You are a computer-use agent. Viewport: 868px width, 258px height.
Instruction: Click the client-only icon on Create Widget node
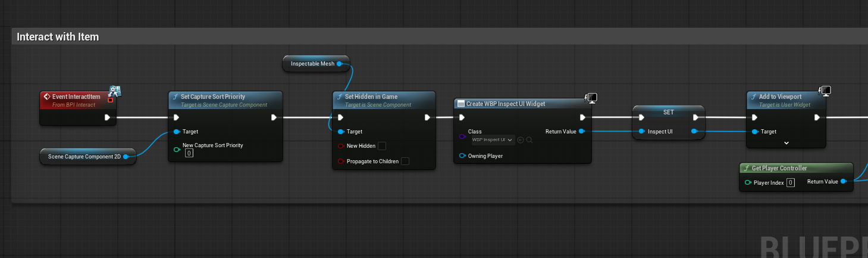[x=591, y=98]
